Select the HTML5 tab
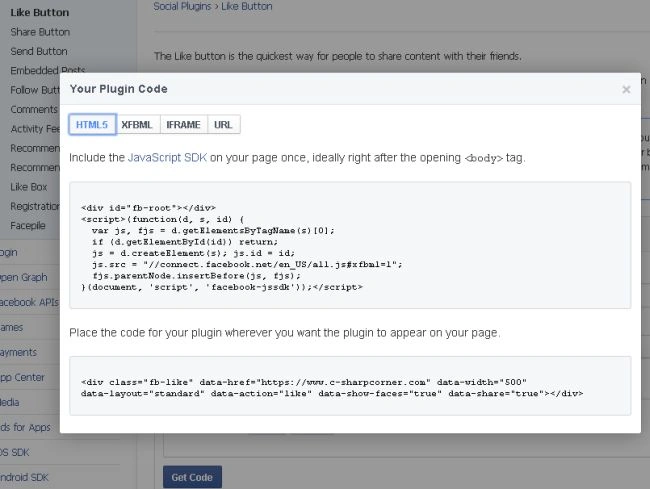 [x=92, y=124]
